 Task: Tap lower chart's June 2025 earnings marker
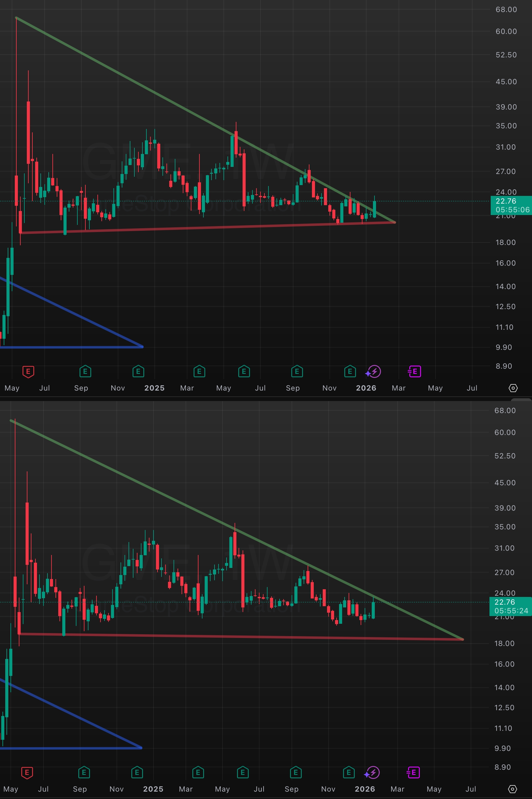(x=243, y=772)
